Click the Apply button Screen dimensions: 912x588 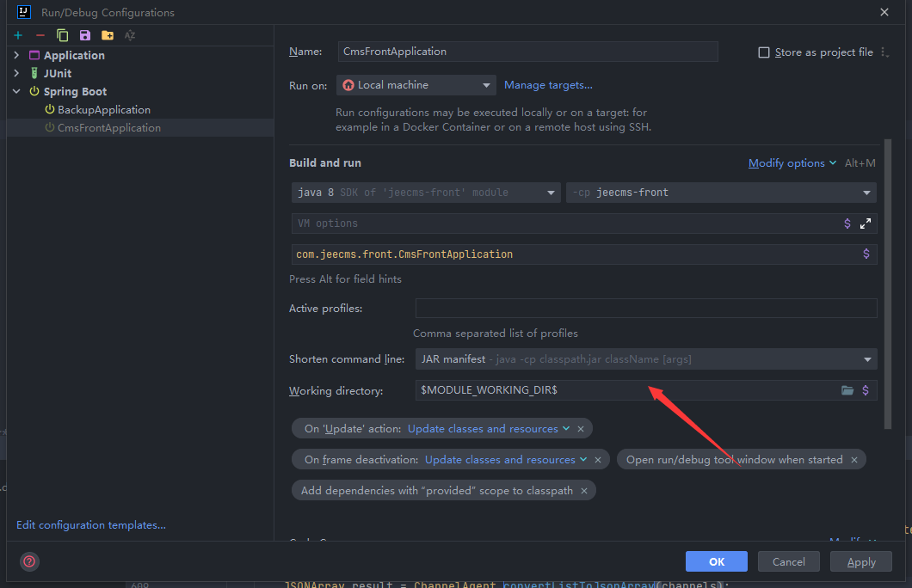click(860, 561)
